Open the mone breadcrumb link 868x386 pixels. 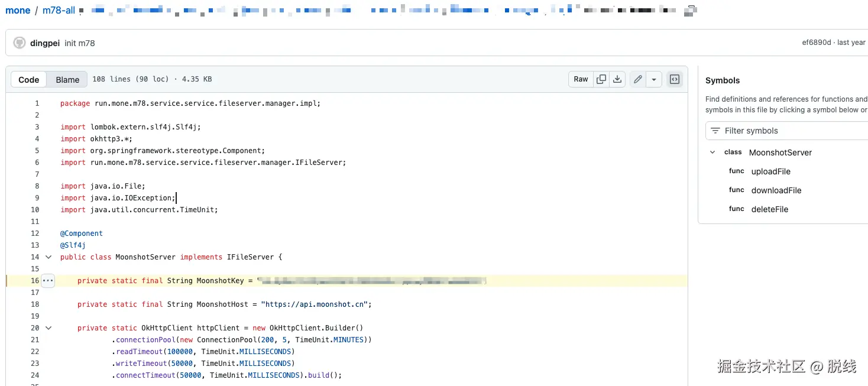(18, 10)
